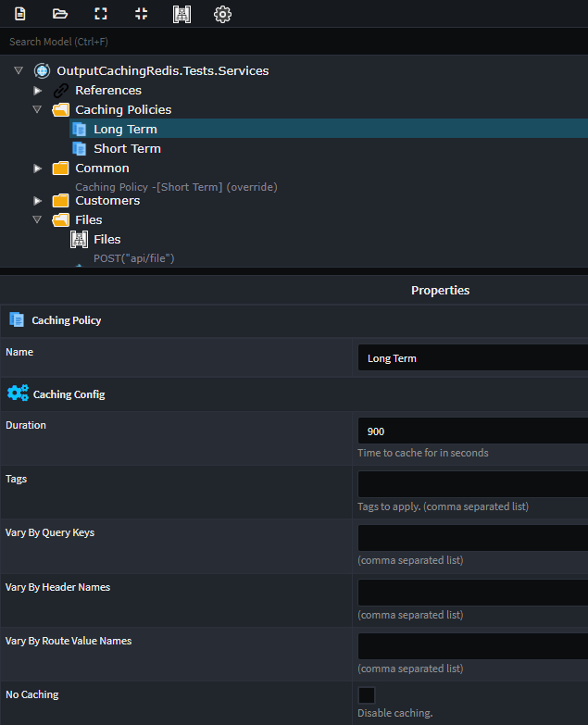Click the new file icon in toolbar

pyautogui.click(x=19, y=14)
